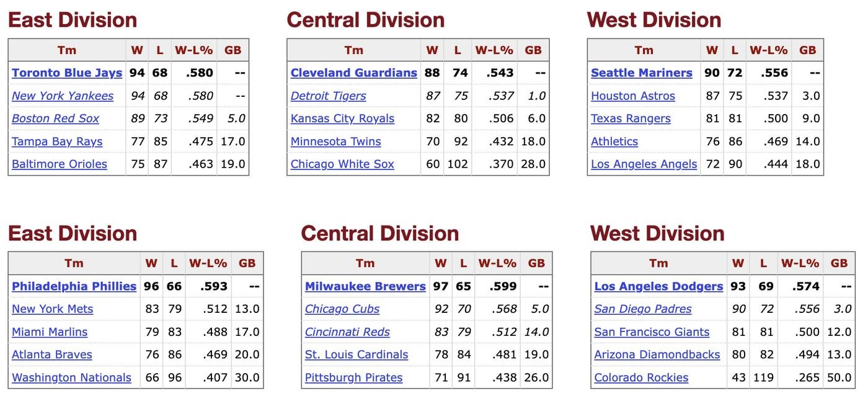
Task: Select the Los Angeles Angels link
Action: (x=644, y=164)
